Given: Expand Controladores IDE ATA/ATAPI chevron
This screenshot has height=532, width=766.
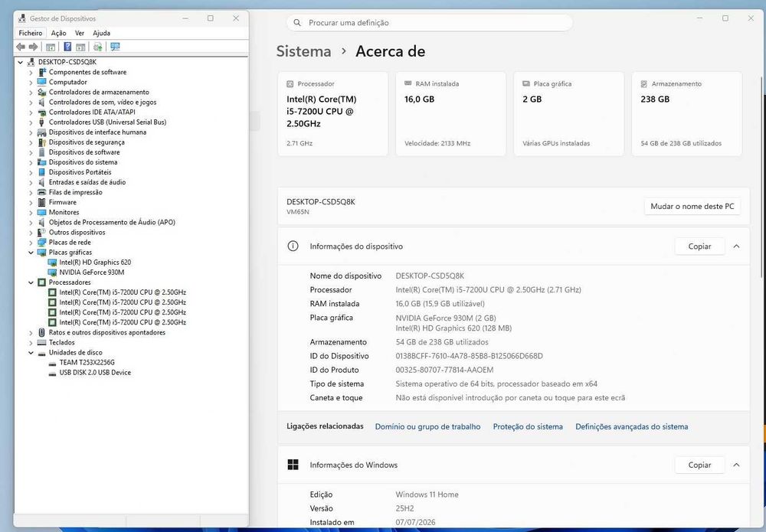Looking at the screenshot, I should [x=31, y=113].
